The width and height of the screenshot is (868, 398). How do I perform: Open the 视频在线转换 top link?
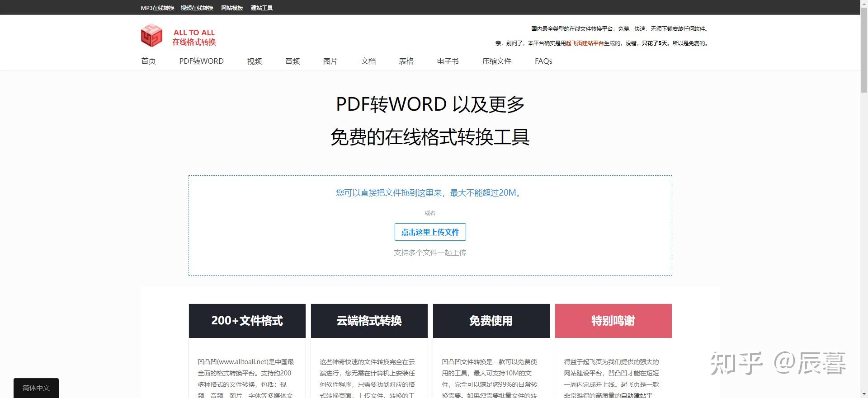197,8
